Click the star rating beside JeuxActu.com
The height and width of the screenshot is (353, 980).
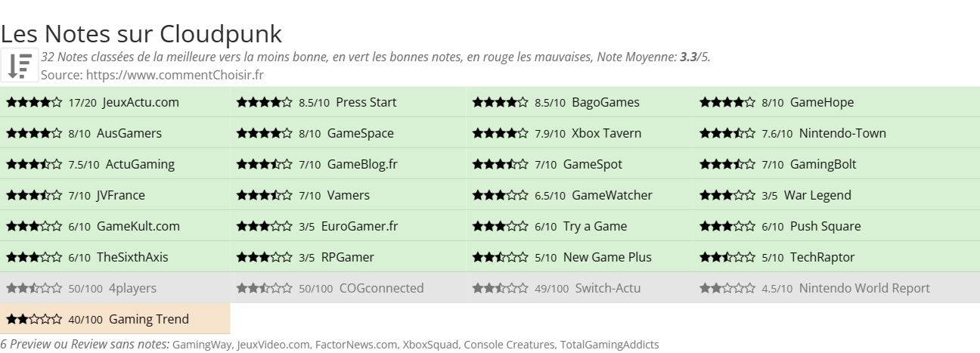click(34, 102)
